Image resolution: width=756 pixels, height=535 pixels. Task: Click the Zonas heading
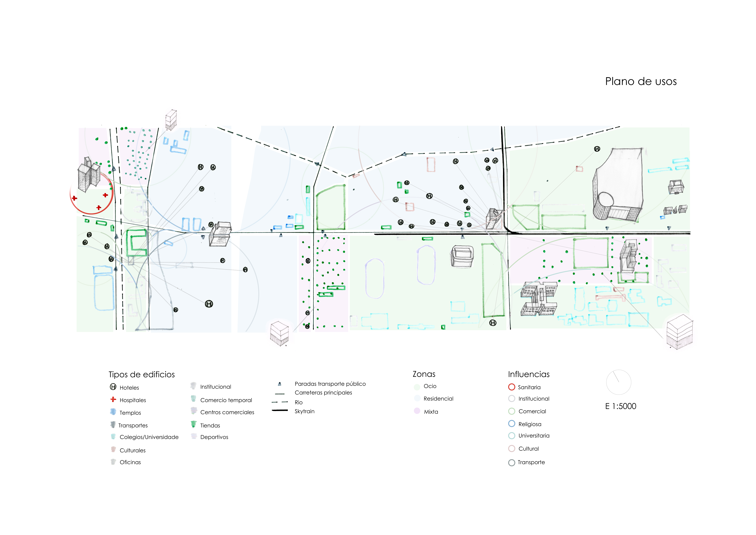pyautogui.click(x=424, y=374)
